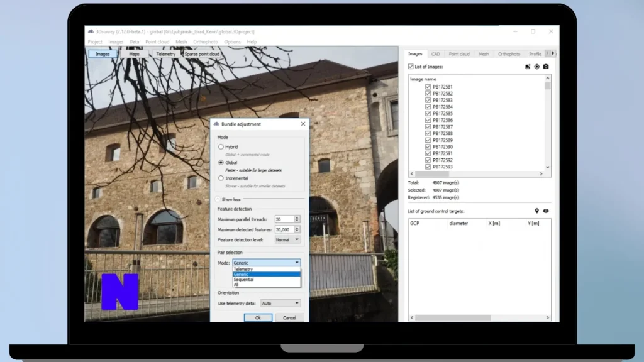This screenshot has width=644, height=362.
Task: Click the Sparse point cloud button
Action: coord(202,54)
